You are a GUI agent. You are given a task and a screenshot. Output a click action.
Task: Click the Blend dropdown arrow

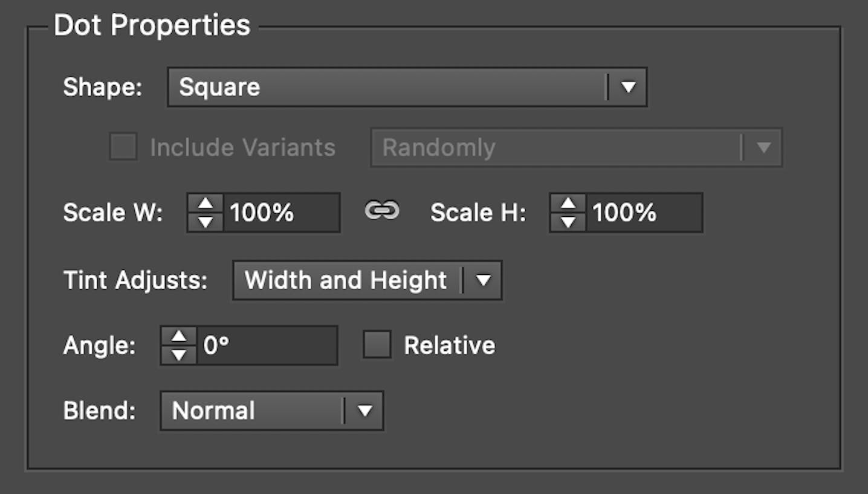(364, 411)
